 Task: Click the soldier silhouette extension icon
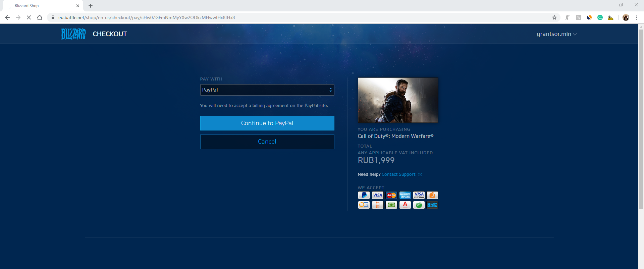(568, 17)
